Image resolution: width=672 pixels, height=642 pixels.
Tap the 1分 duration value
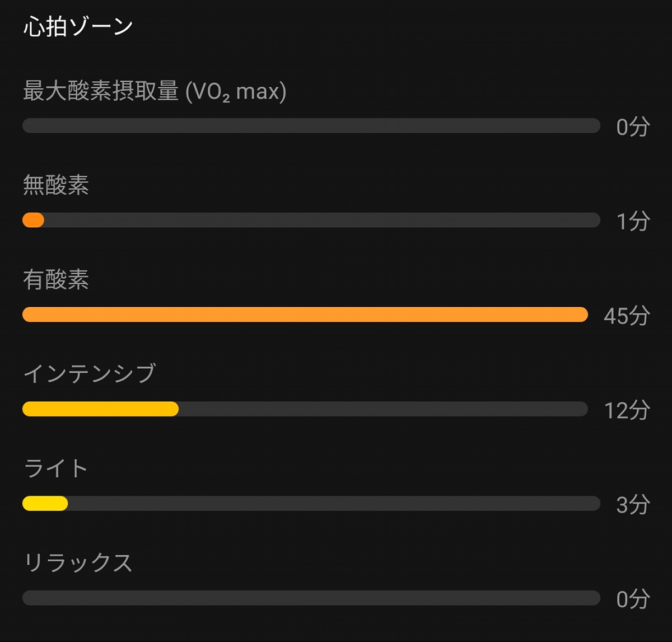point(633,222)
